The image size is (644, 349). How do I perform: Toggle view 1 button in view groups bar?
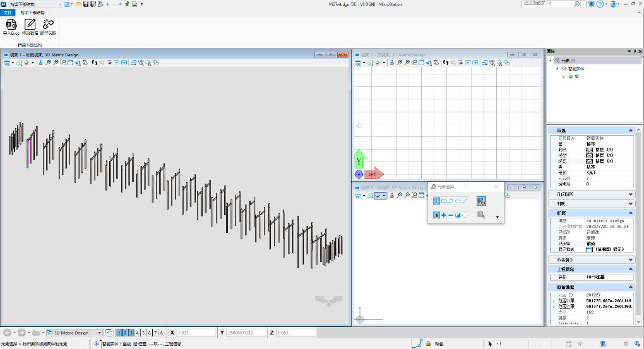(x=119, y=333)
